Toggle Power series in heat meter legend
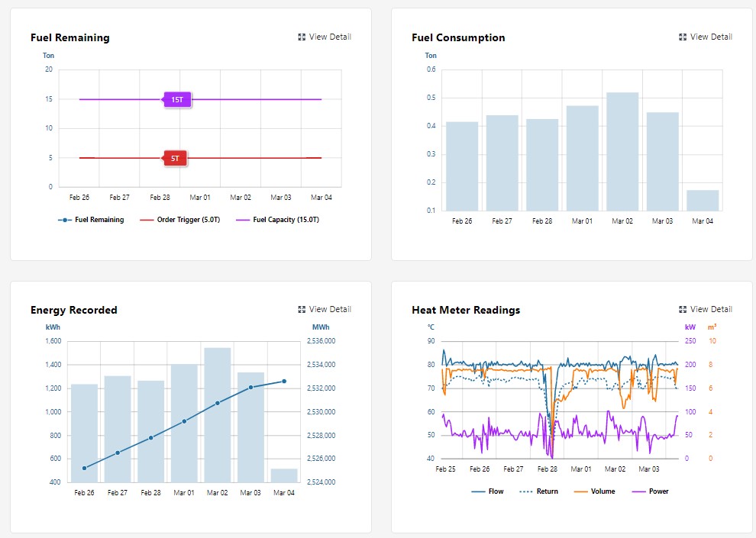 pyautogui.click(x=651, y=491)
